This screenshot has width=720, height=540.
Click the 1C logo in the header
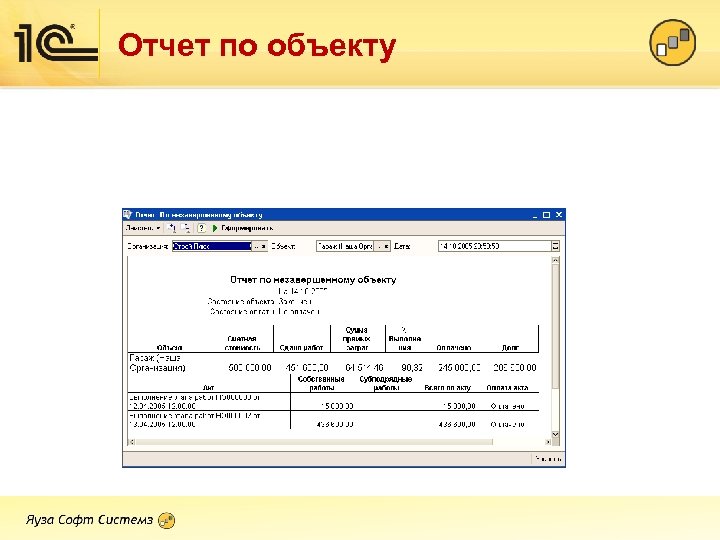[56, 45]
